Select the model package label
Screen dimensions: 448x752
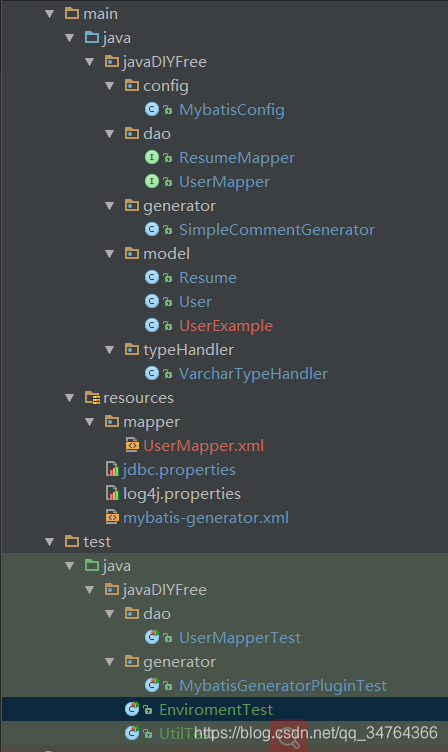[x=166, y=253]
